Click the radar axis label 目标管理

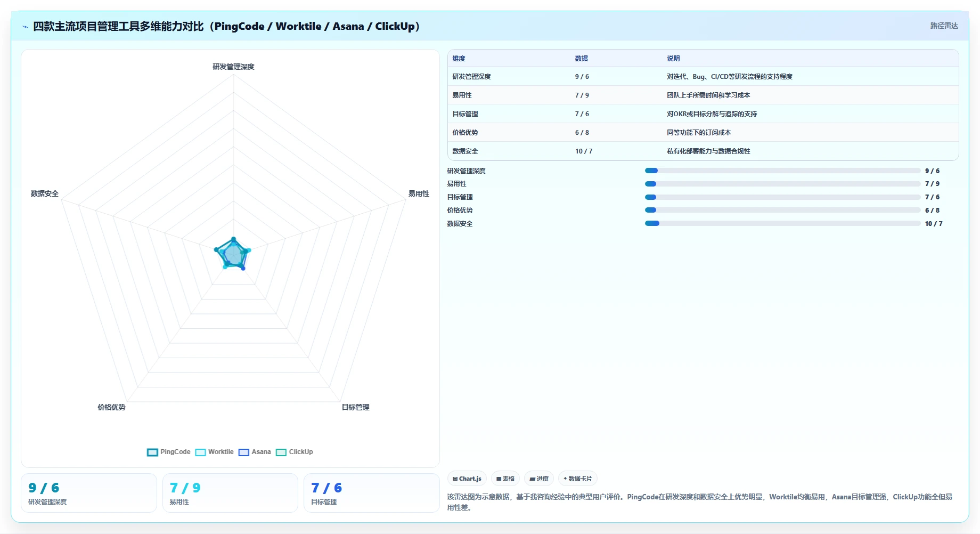pyautogui.click(x=356, y=407)
